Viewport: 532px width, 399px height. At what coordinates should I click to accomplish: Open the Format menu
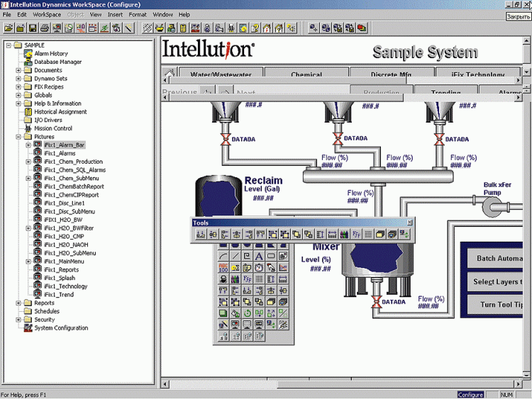click(138, 15)
